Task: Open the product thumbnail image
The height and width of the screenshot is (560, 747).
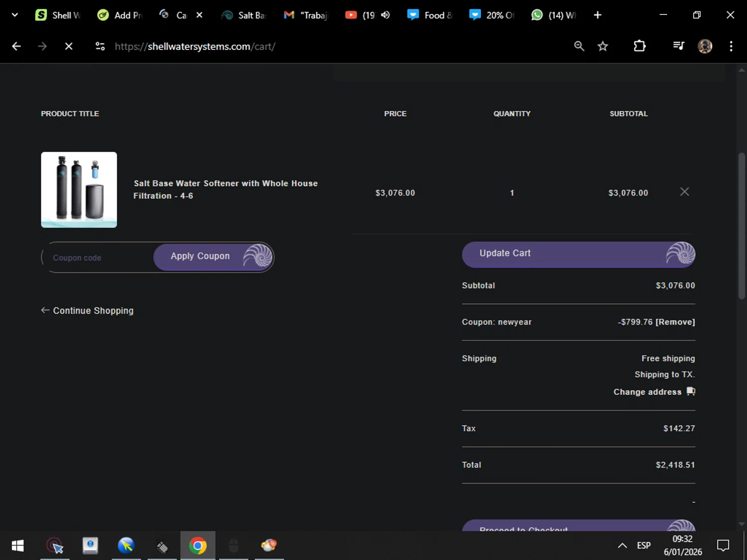Action: [79, 190]
